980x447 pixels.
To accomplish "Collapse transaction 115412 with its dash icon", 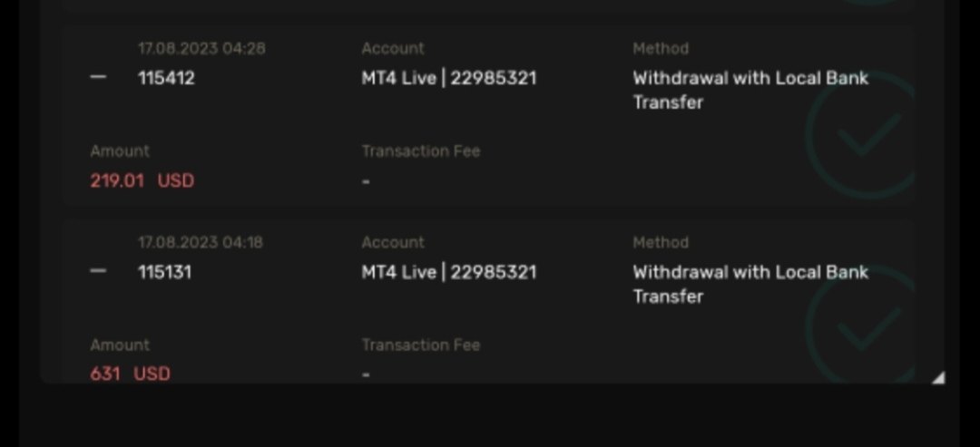I will 98,78.
